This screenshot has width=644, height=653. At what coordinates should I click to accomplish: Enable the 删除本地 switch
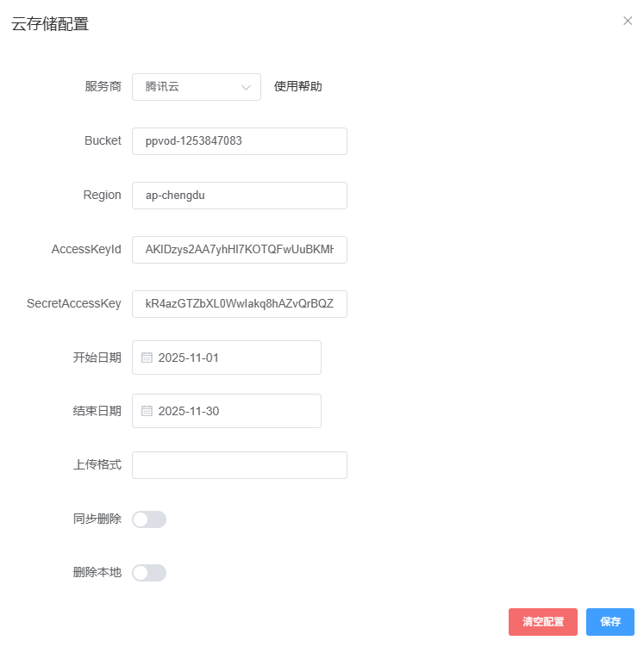point(149,573)
